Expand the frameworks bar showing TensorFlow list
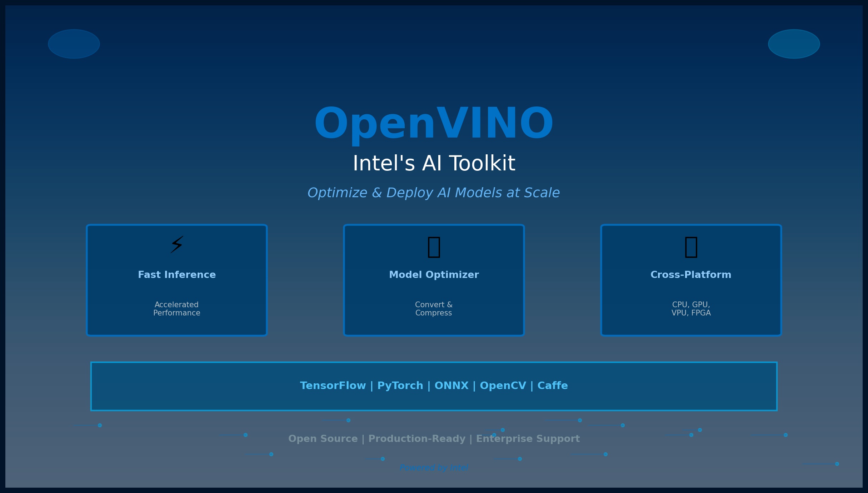This screenshot has width=868, height=493. tap(433, 386)
